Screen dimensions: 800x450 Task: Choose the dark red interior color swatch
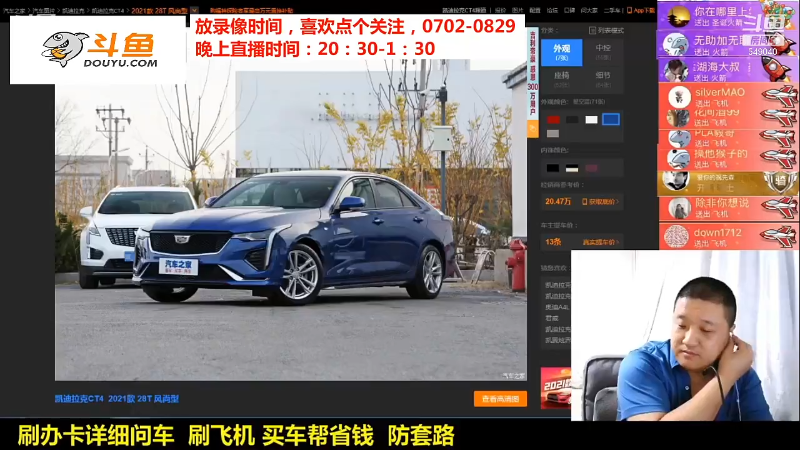click(591, 168)
